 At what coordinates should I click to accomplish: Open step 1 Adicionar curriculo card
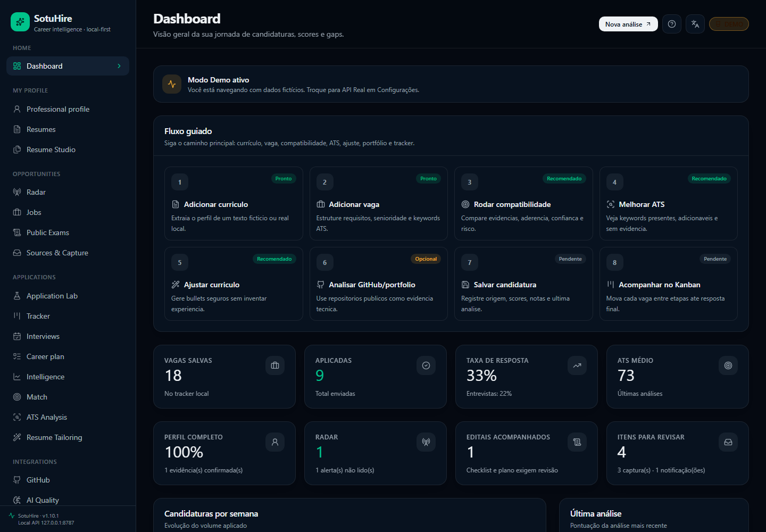(x=234, y=203)
